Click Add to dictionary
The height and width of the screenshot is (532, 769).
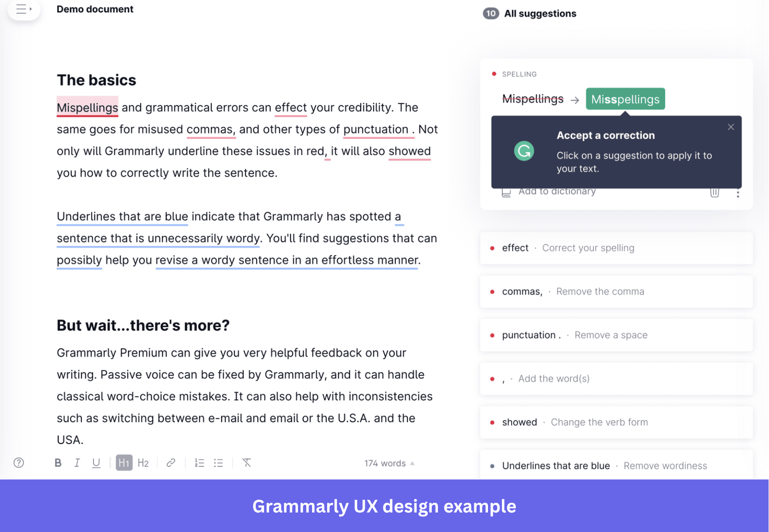[557, 191]
